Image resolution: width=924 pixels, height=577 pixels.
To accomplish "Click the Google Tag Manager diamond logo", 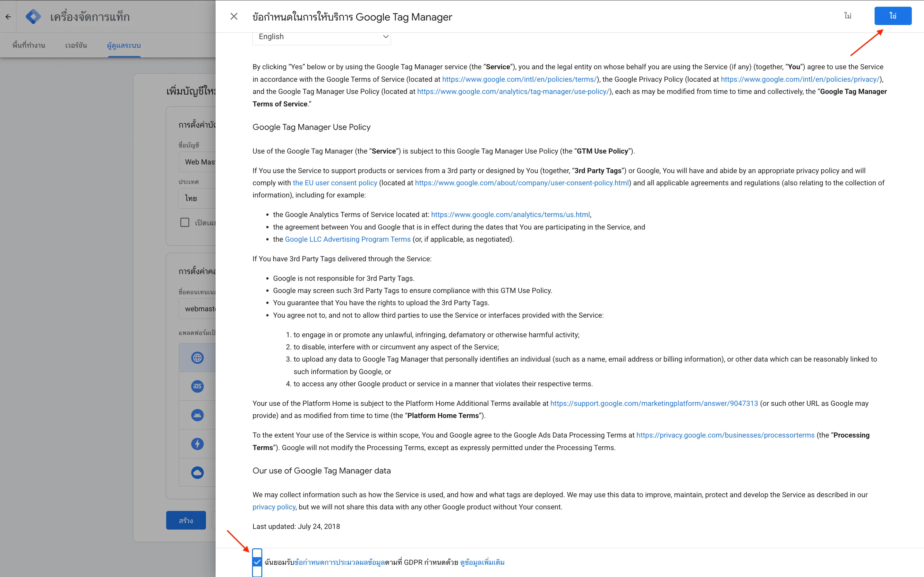I will click(x=34, y=16).
